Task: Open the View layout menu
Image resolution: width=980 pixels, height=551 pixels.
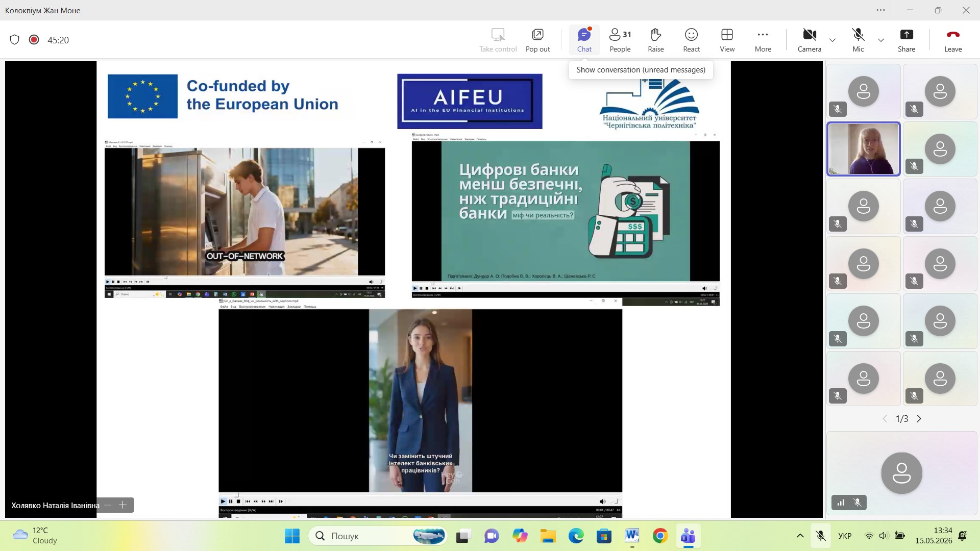Action: 727,40
